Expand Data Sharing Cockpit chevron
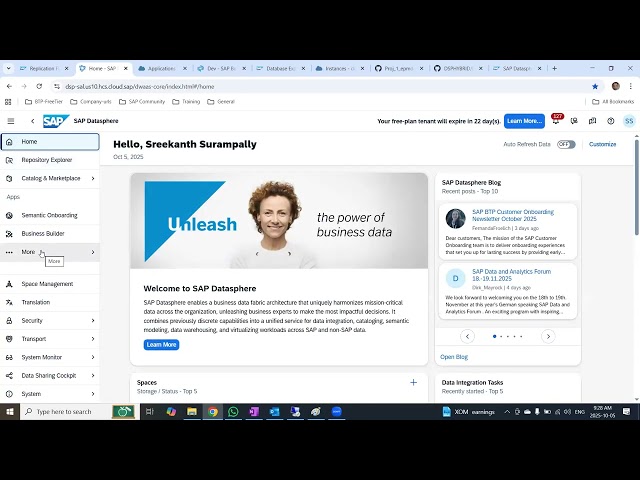The width and height of the screenshot is (640, 480). (x=93, y=376)
